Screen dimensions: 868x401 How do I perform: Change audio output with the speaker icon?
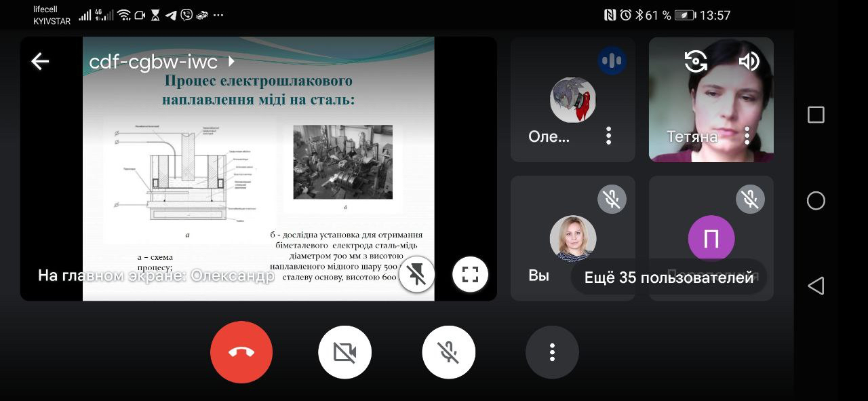tap(749, 62)
